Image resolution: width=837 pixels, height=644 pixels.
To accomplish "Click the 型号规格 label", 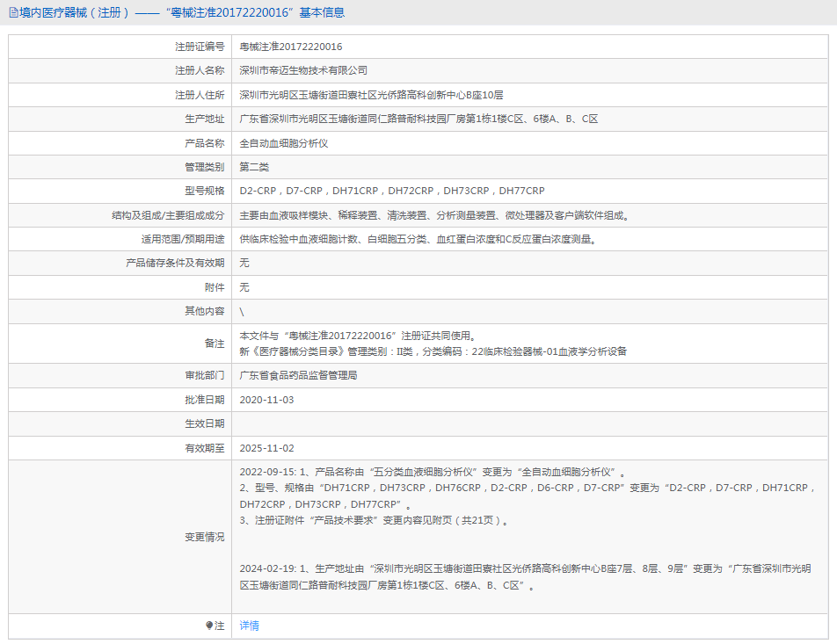I will click(205, 191).
